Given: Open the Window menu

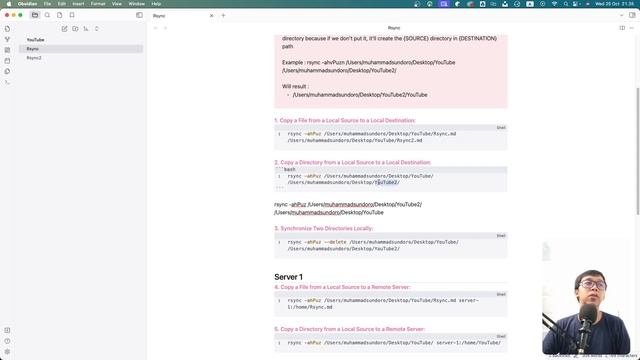Looking at the screenshot, I should pyautogui.click(x=136, y=4).
